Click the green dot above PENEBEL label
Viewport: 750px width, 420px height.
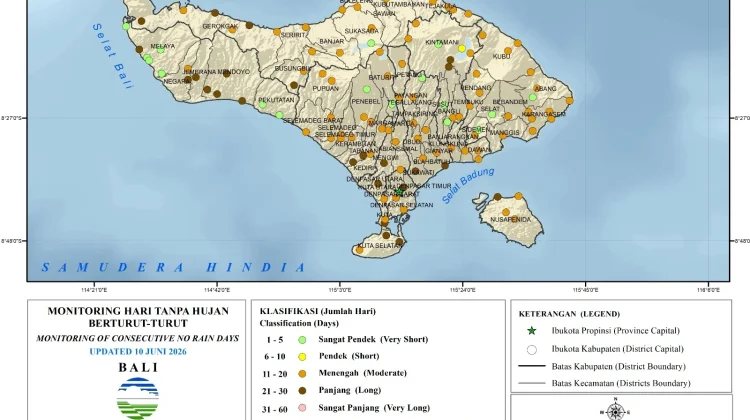[x=366, y=89]
